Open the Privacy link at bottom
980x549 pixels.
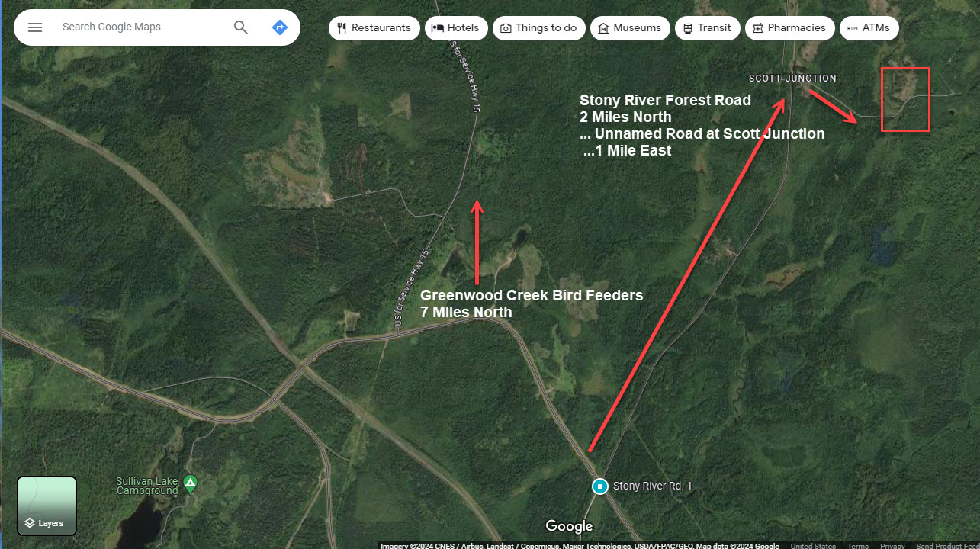pyautogui.click(x=892, y=545)
